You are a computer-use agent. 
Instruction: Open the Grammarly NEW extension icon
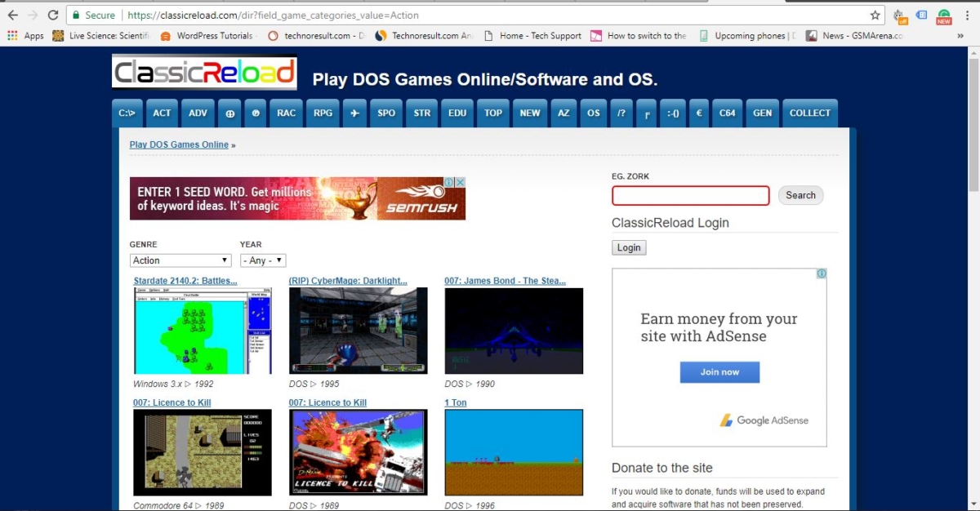942,15
